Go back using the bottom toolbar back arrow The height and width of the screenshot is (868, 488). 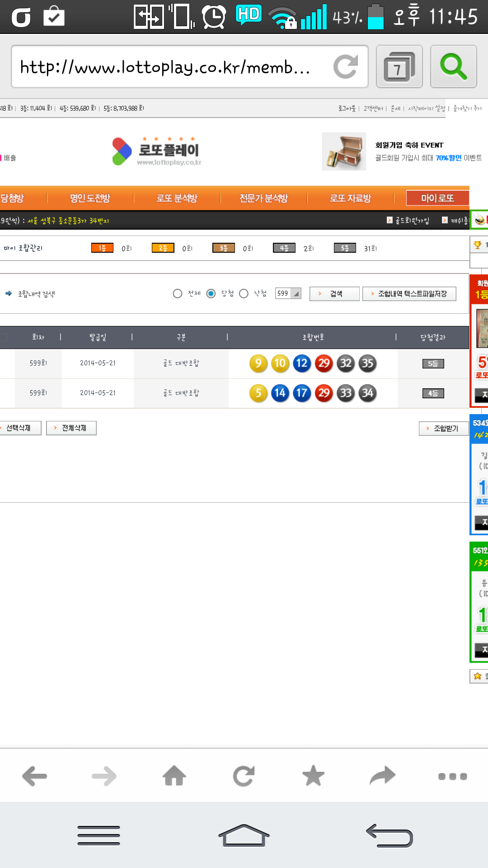(35, 776)
